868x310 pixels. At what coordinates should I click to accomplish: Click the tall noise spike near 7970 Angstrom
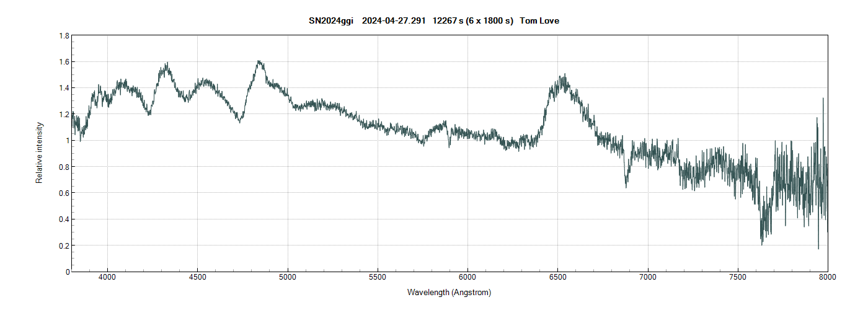[823, 99]
